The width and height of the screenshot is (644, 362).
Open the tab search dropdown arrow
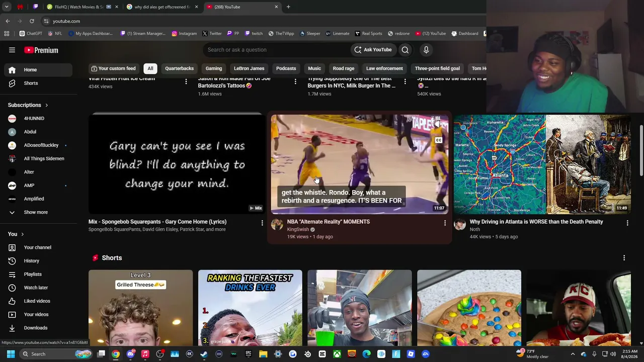[7, 7]
